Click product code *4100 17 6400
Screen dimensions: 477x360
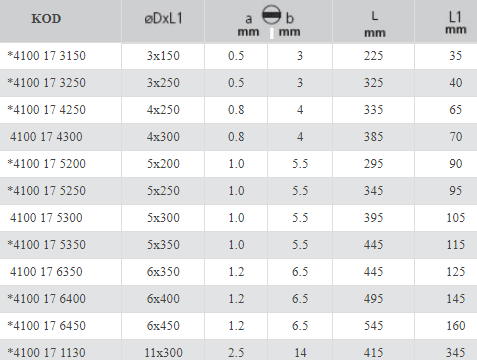[x=47, y=299]
